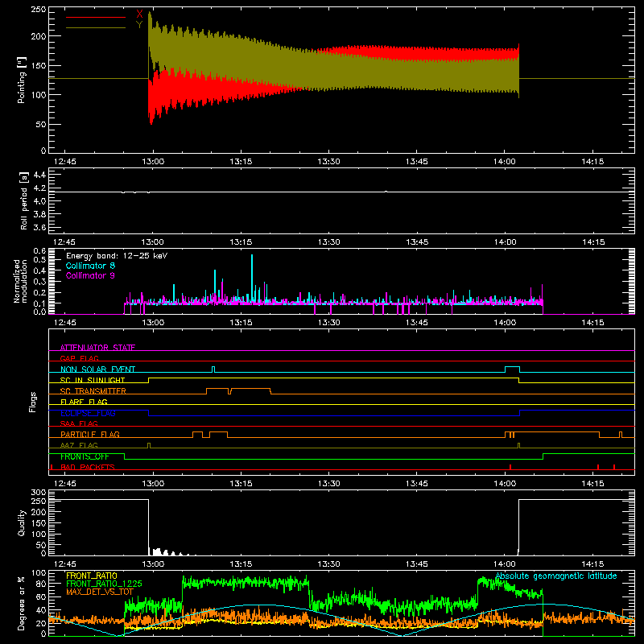Click the SC_TRANSMITTER raised segment near 13:15
The width and height of the screenshot is (644, 644).
click(x=250, y=390)
